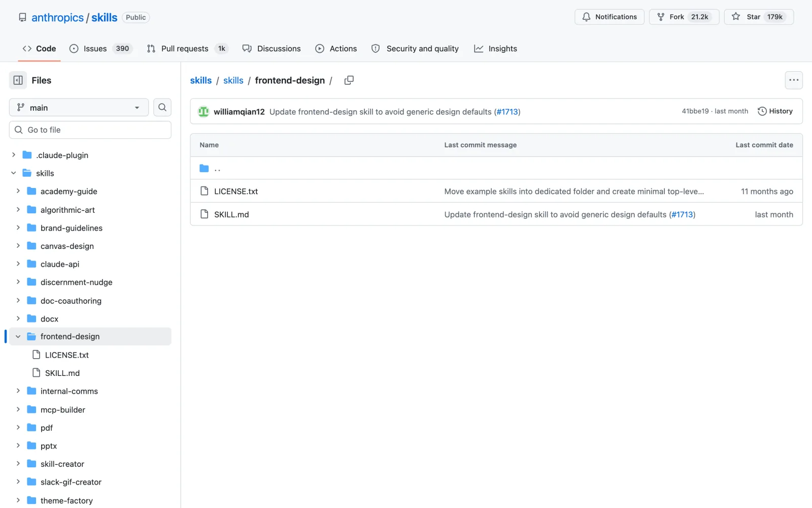Open the Pull requests tab
This screenshot has height=508, width=812.
(187, 49)
